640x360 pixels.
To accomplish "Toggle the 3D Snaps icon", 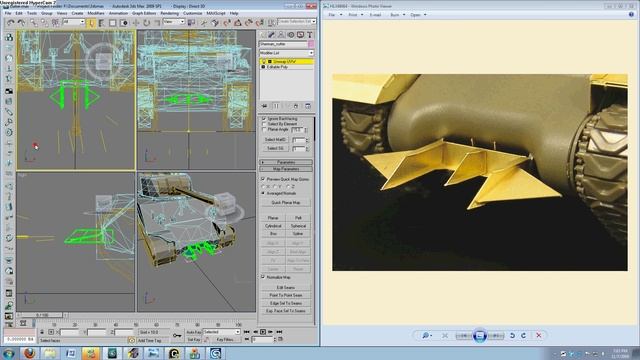I will [227, 23].
